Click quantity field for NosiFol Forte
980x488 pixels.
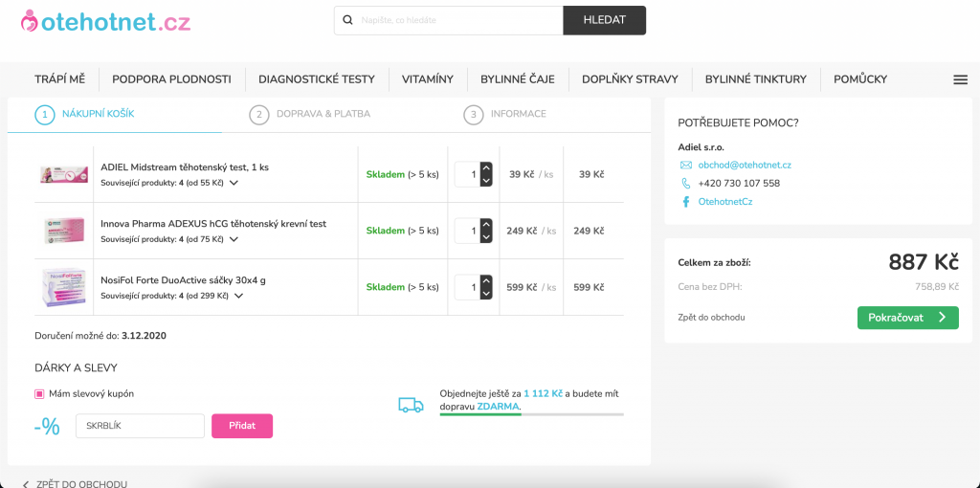pos(467,287)
